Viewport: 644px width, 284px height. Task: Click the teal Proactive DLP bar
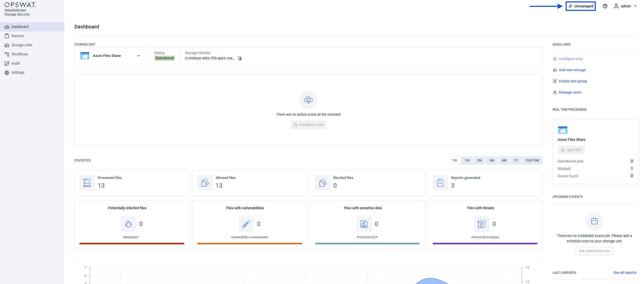[x=367, y=244]
